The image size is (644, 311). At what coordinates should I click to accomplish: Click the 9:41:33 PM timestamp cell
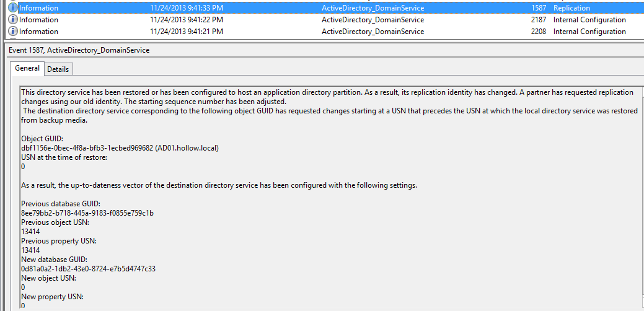tap(186, 8)
